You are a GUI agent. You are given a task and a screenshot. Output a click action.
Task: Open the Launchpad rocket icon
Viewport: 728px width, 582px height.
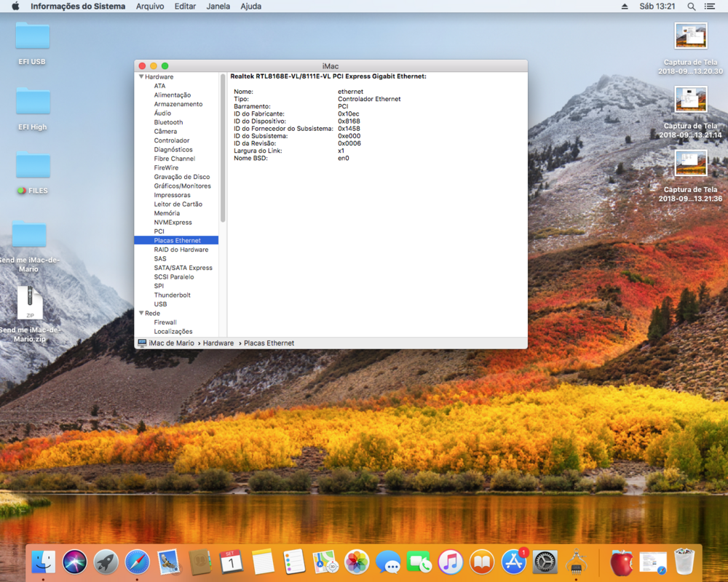[106, 562]
